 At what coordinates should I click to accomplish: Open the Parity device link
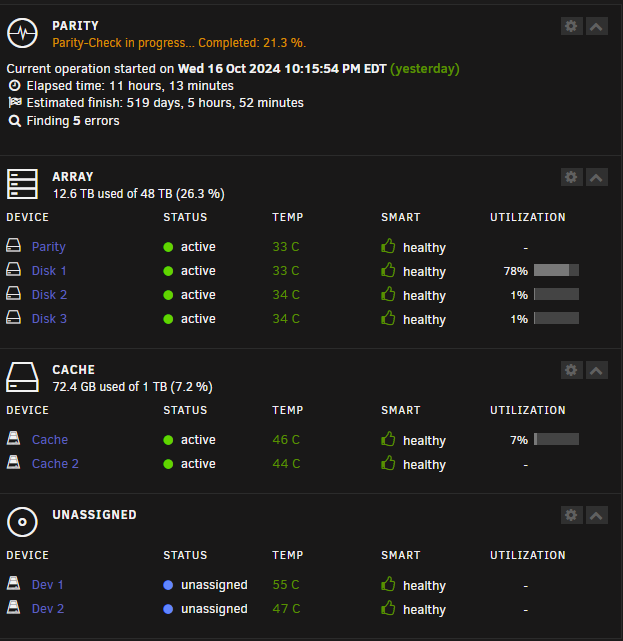[x=49, y=247]
